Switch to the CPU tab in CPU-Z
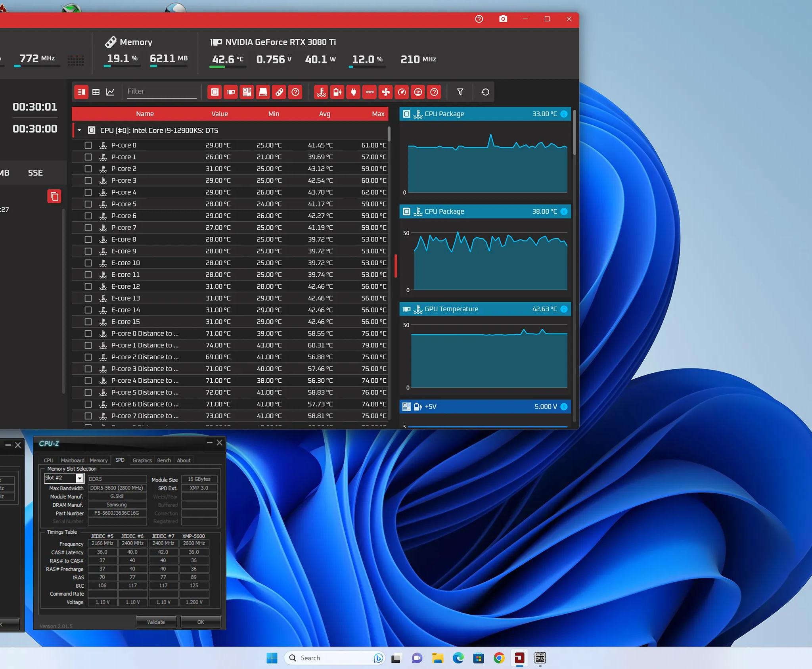 tap(48, 460)
